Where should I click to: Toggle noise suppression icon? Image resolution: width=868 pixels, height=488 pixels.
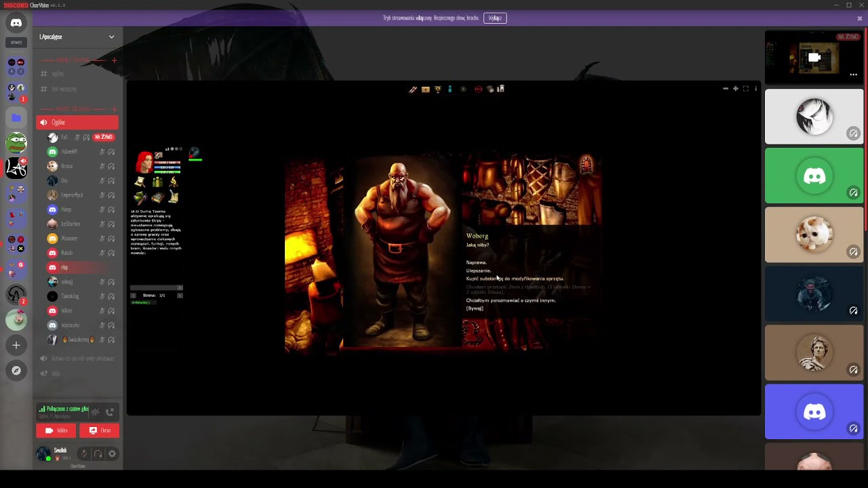(x=96, y=411)
